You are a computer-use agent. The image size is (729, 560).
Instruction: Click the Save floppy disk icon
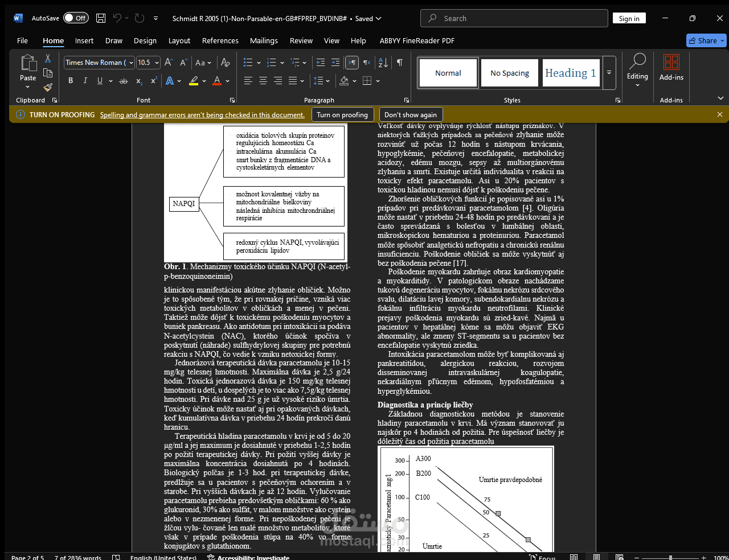(101, 18)
